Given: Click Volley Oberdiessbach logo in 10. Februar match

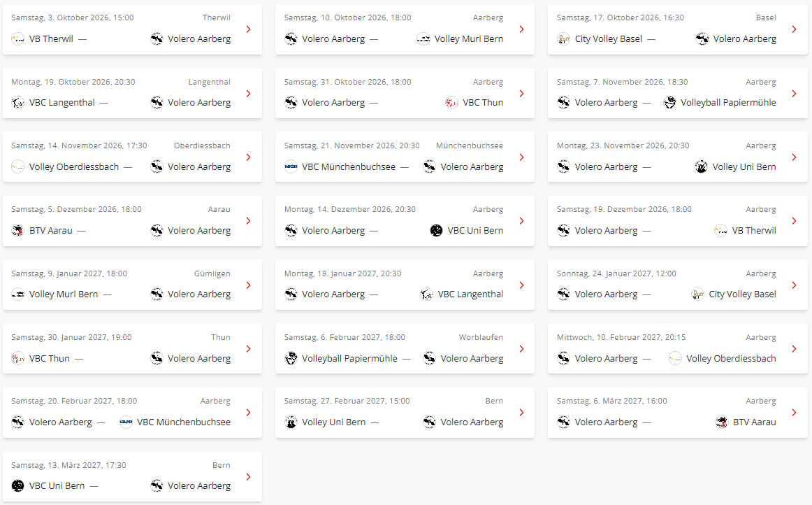Looking at the screenshot, I should tap(675, 359).
